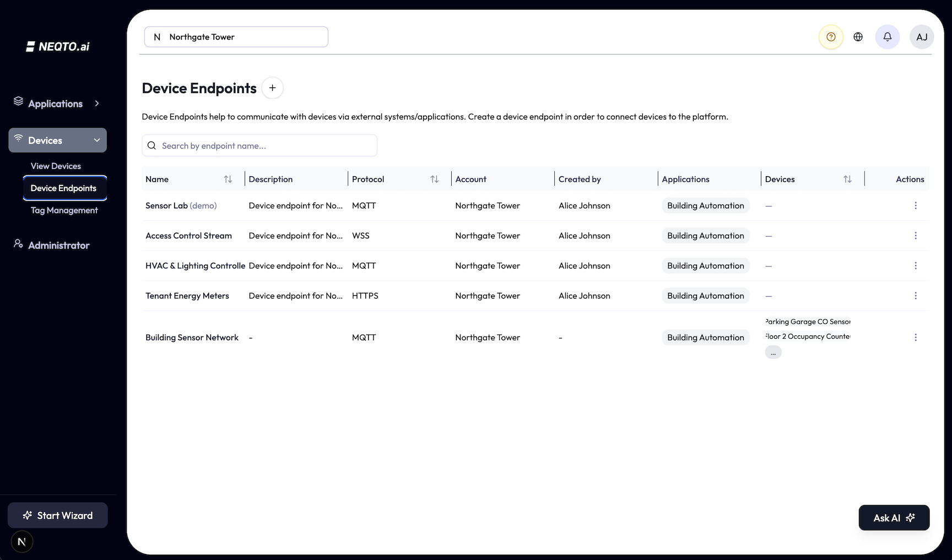
Task: Open the Northgate Tower account selector
Action: point(236,37)
